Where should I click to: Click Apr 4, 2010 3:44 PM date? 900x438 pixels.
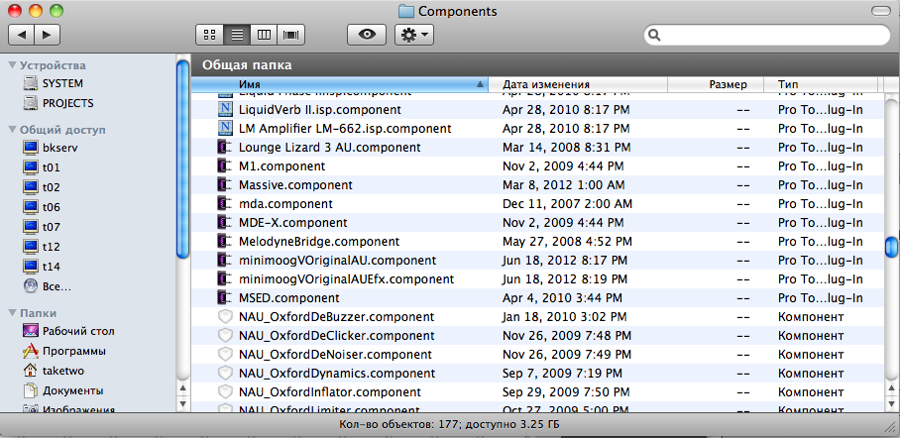point(562,299)
